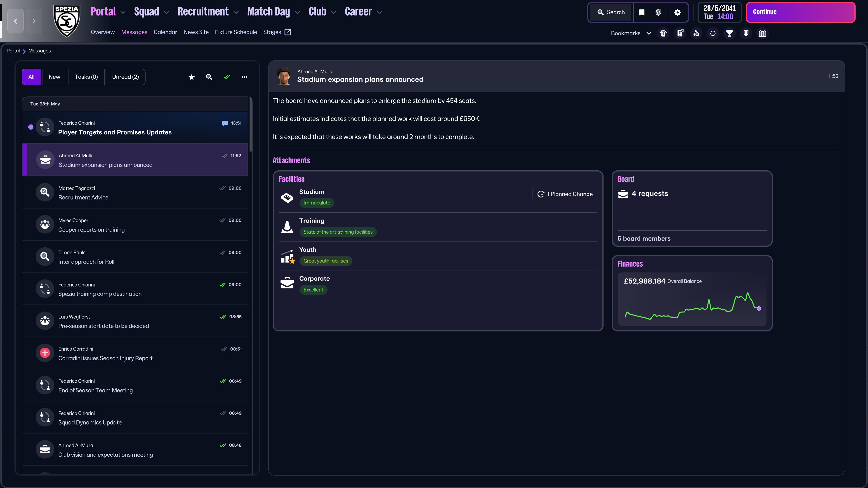Image resolution: width=868 pixels, height=488 pixels.
Task: Click the 1 Planned Change button
Action: [x=565, y=194]
